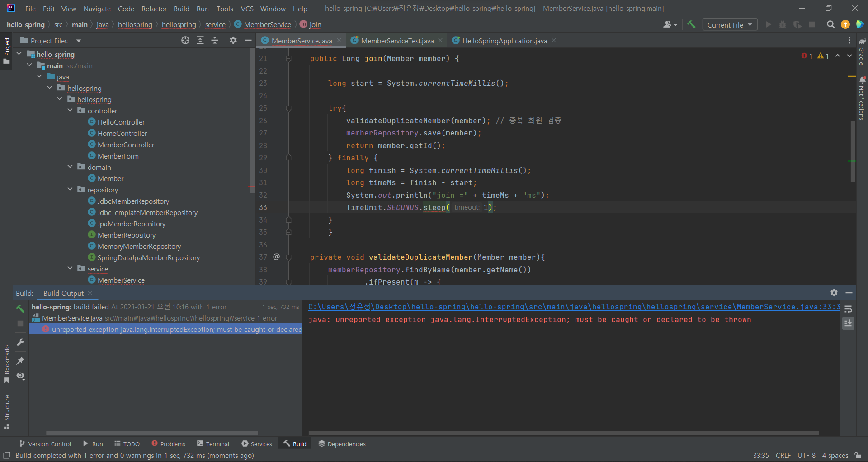This screenshot has height=462, width=868.
Task: Switch to HelloSpringApplication.java tab
Action: 505,41
